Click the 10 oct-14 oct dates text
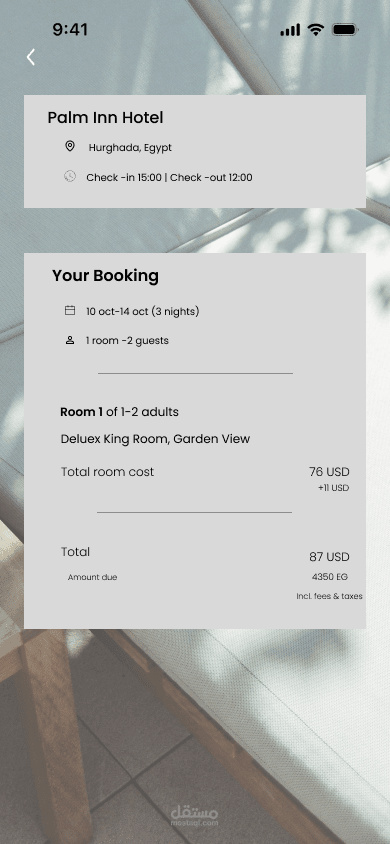The image size is (390, 844). pos(143,311)
